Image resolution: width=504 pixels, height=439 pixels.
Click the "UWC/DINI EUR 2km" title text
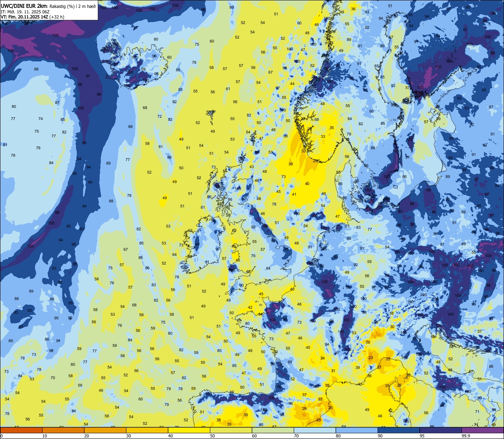coord(24,6)
